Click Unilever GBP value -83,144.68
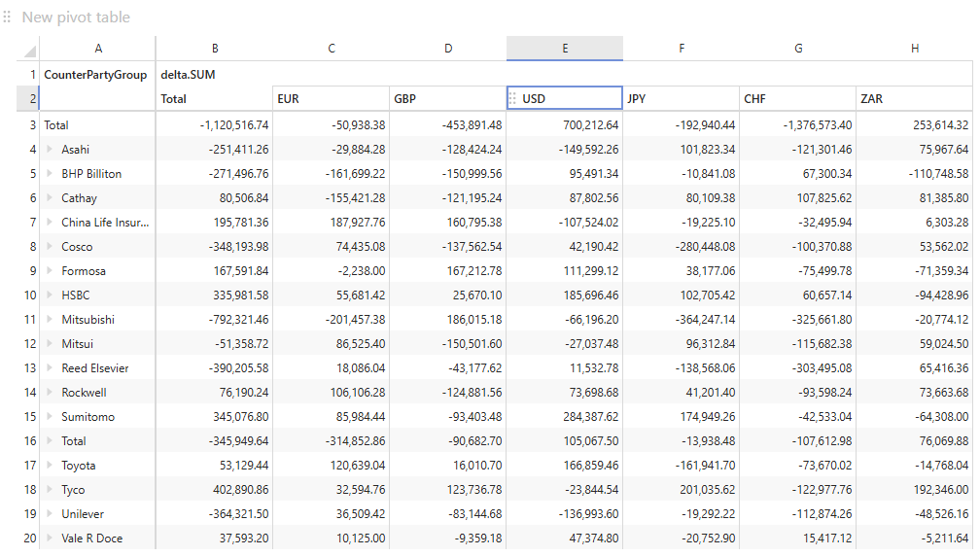Viewport: 980px width, 556px height. tap(475, 514)
